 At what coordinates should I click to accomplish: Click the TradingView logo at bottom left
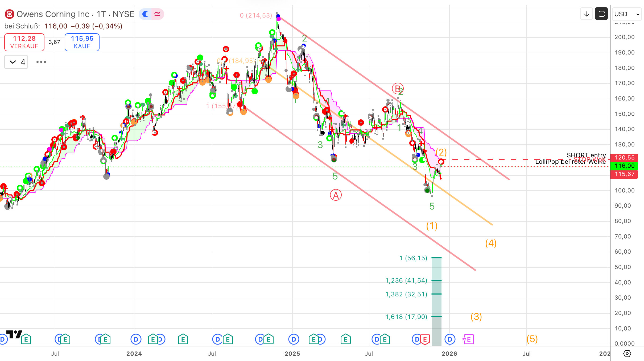(14, 334)
